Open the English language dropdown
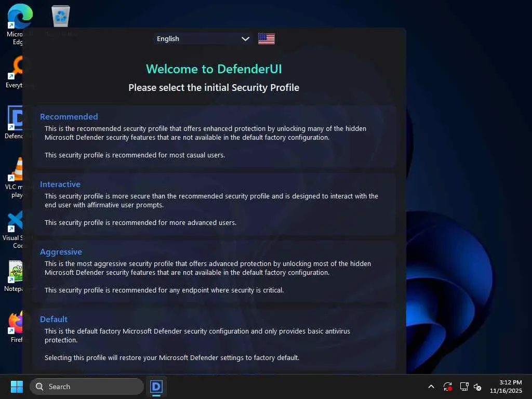 click(203, 38)
